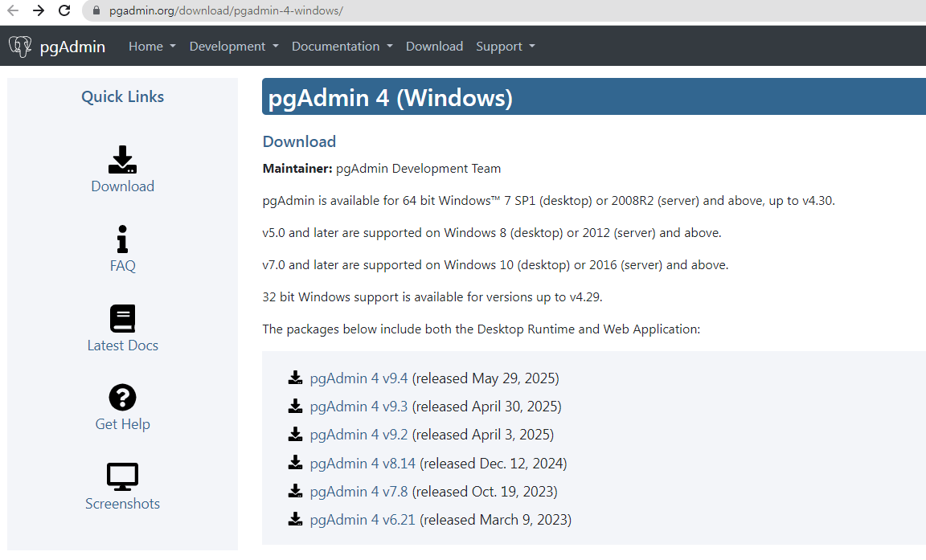
Task: Click the '(released May 29, 2025)' text
Action: [486, 378]
